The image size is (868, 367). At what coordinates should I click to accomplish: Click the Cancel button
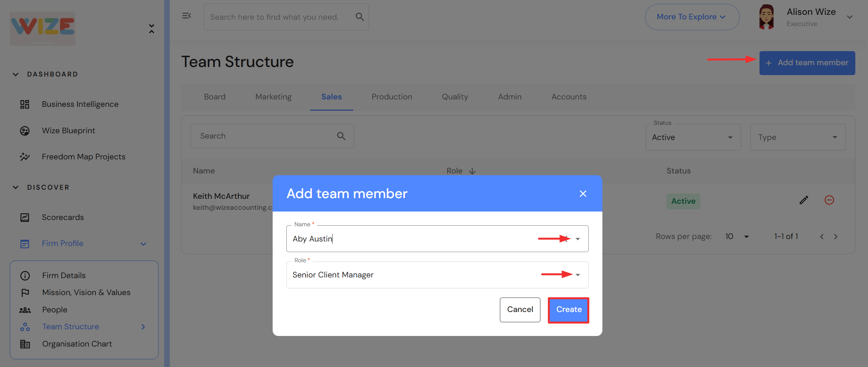pos(520,310)
